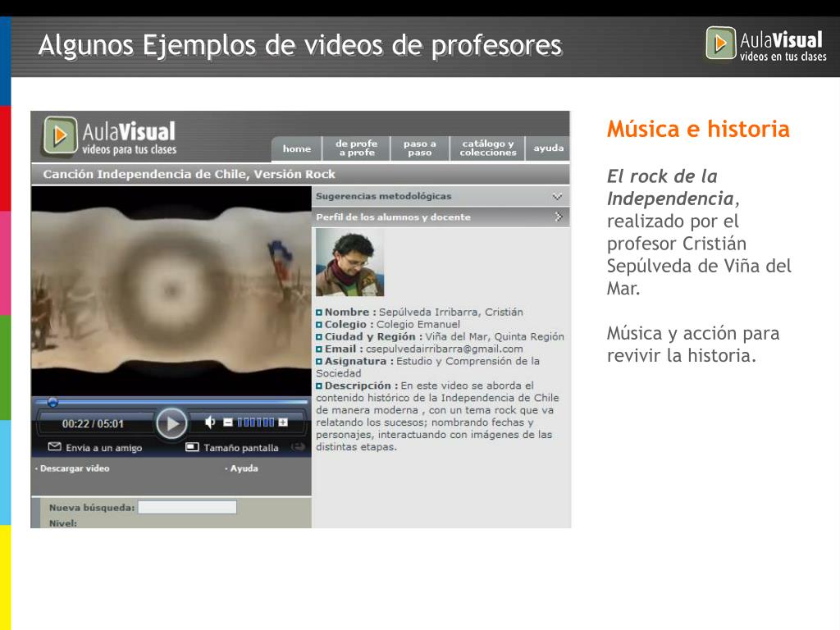Click the envelope icon for Envía a un amigo
The image size is (840, 630).
[55, 446]
